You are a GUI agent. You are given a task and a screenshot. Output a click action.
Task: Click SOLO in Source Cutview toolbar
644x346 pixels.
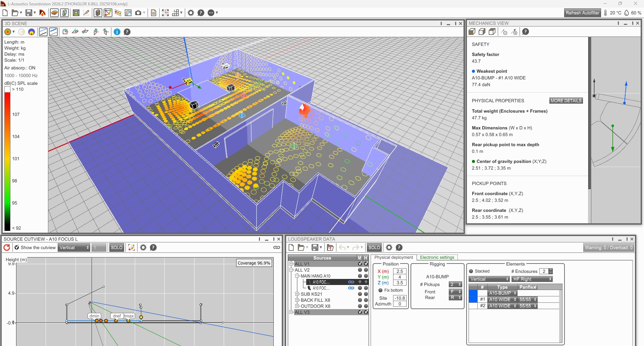(117, 247)
